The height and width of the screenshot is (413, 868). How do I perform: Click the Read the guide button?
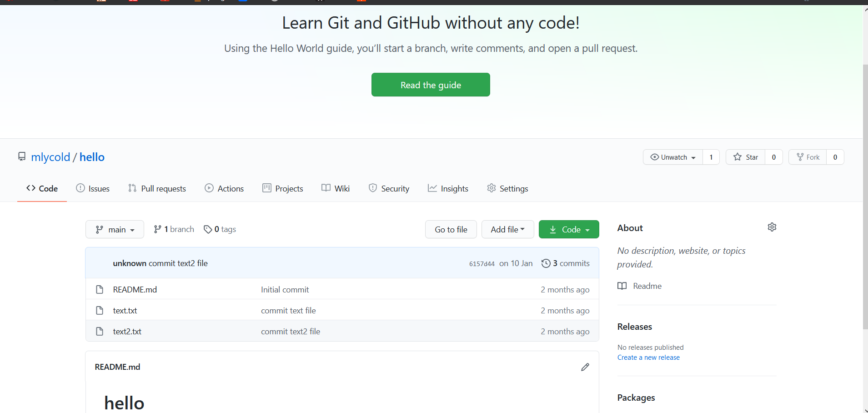[431, 85]
